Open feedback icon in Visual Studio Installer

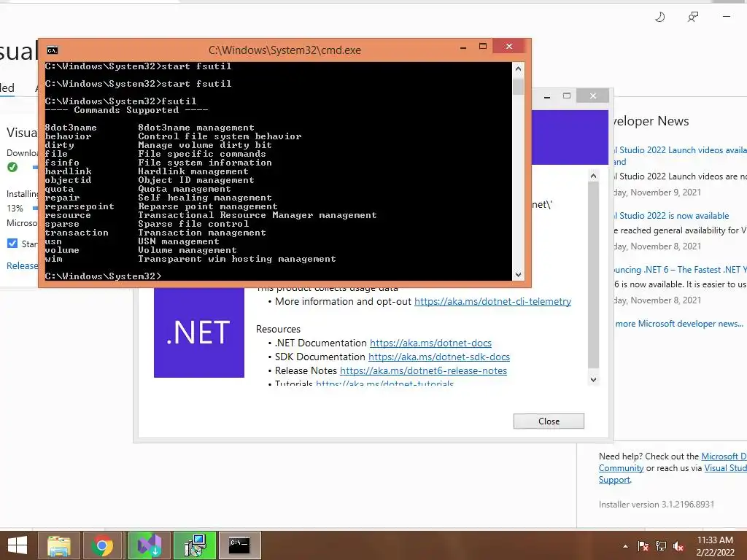pos(693,17)
